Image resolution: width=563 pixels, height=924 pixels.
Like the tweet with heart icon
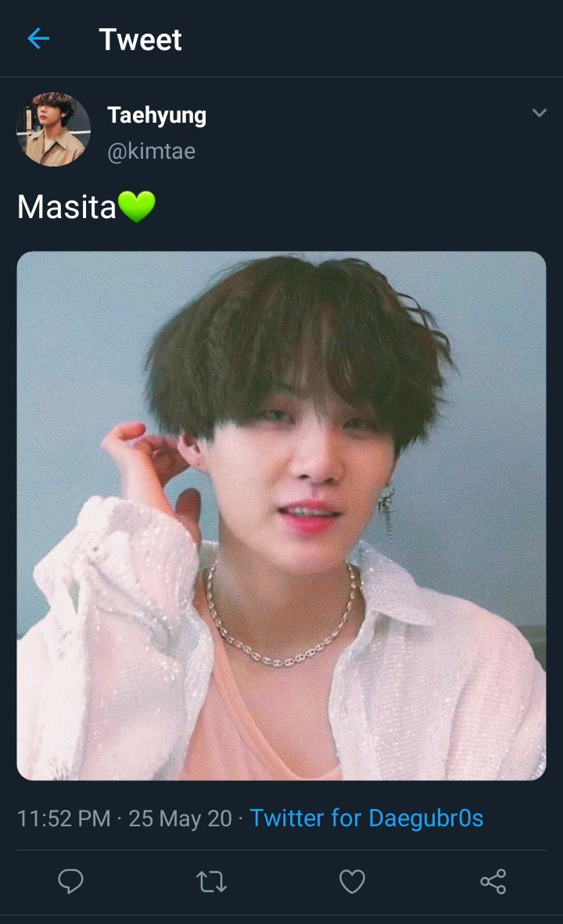point(352,882)
